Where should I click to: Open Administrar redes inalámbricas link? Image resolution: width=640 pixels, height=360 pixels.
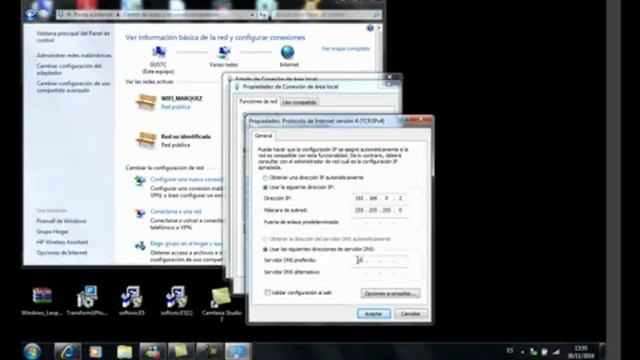coord(74,55)
